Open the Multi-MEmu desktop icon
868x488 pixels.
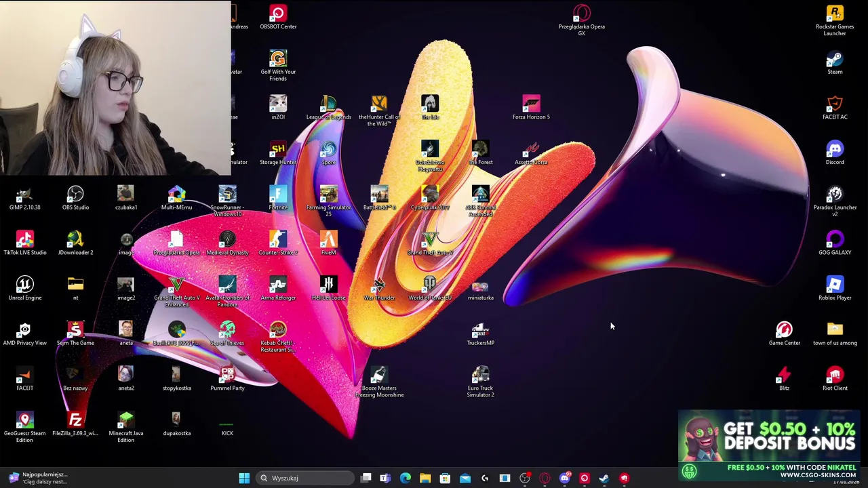[x=177, y=199]
